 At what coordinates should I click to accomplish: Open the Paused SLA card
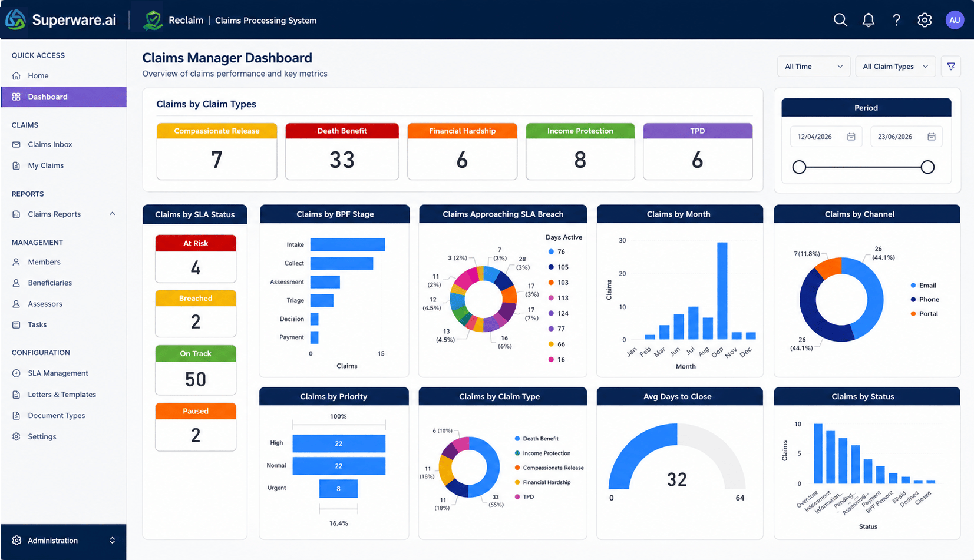[196, 427]
